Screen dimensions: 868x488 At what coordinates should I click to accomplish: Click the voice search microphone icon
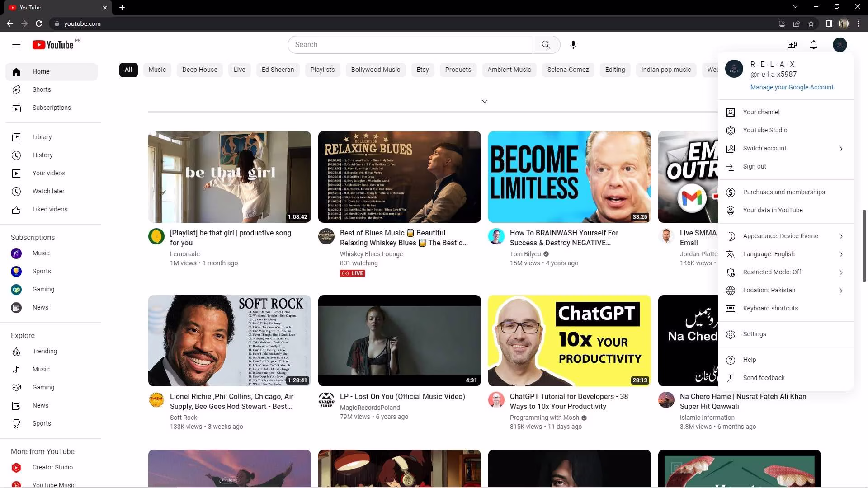573,45
